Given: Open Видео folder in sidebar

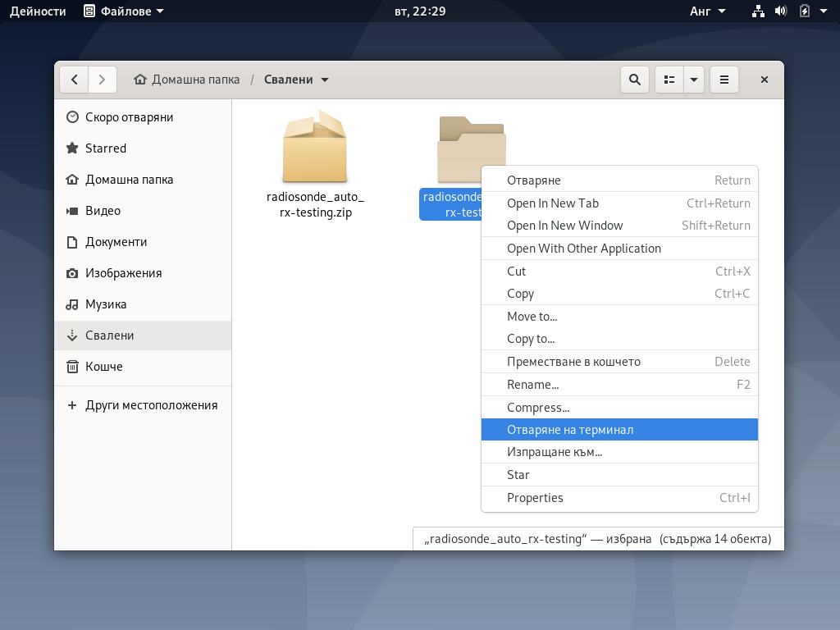Looking at the screenshot, I should point(143,211).
